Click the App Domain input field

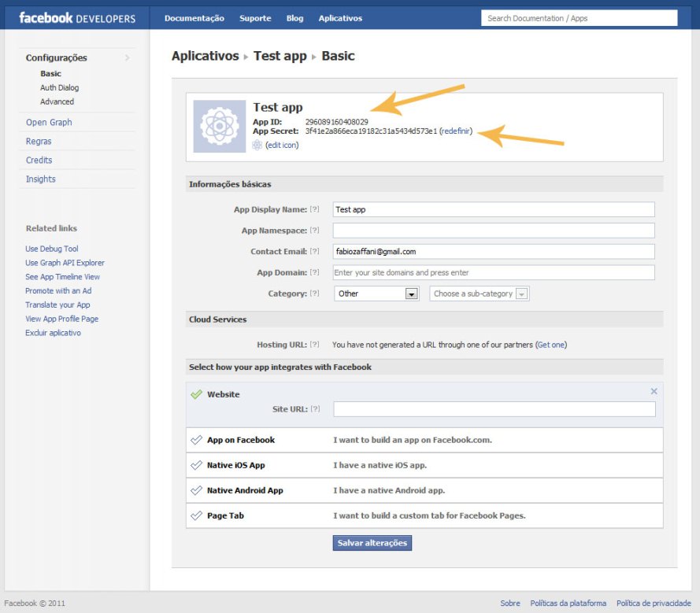tap(494, 272)
